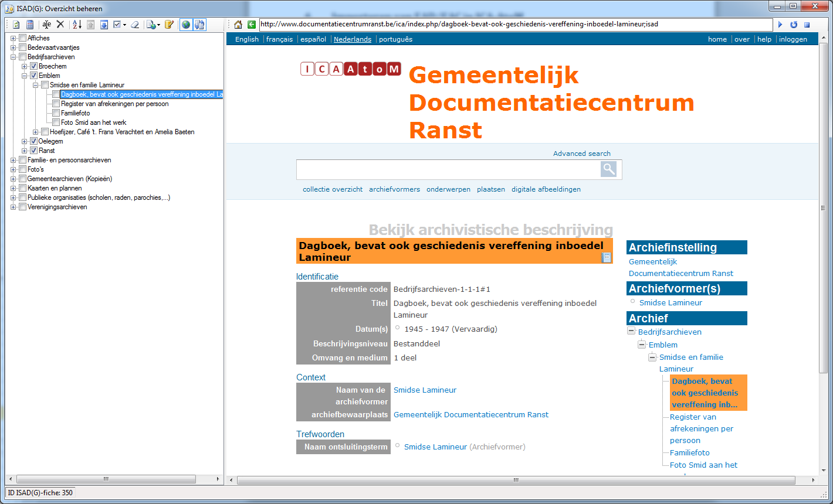Switch site language to français
This screenshot has width=833, height=504.
(x=279, y=39)
